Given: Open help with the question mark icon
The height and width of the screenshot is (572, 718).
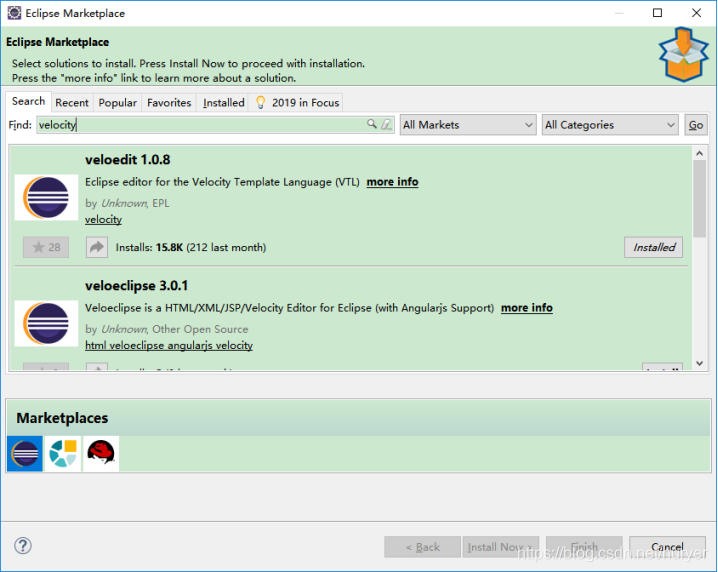Looking at the screenshot, I should pos(22,546).
